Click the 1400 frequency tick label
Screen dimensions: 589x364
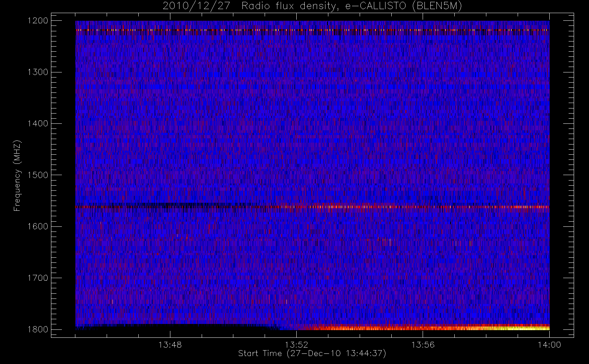point(38,123)
